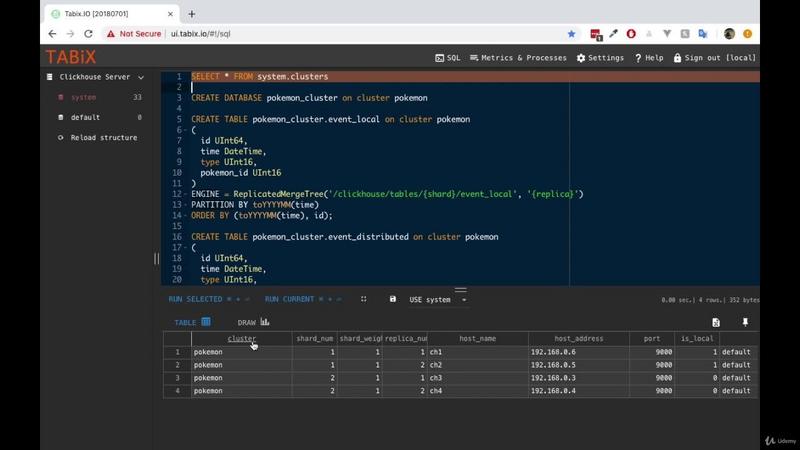Click the host_address column header
The height and width of the screenshot is (450, 800).
point(579,339)
